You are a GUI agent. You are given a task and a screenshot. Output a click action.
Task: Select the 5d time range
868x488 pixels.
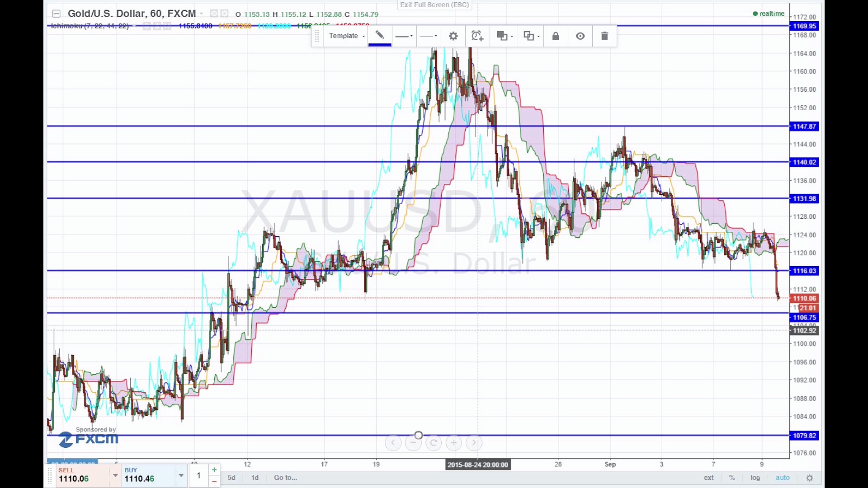[231, 478]
